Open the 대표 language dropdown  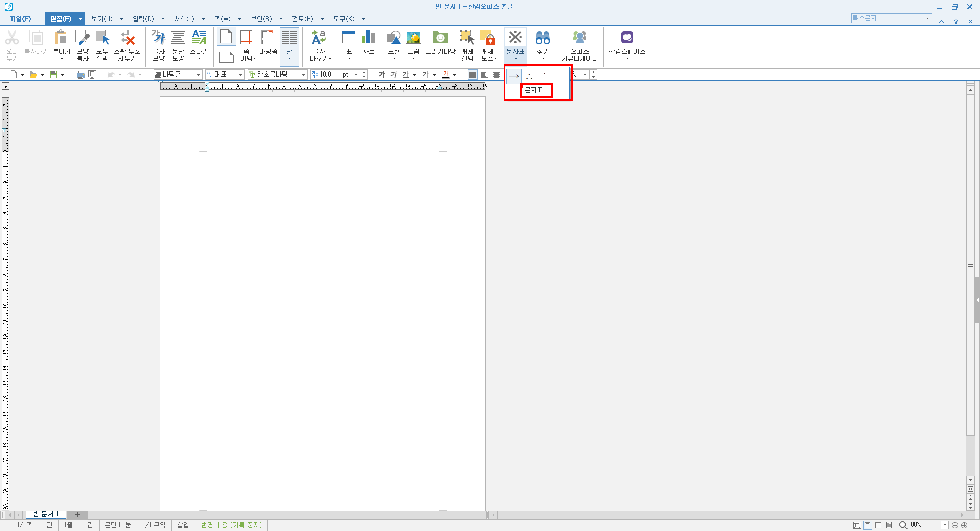(240, 75)
